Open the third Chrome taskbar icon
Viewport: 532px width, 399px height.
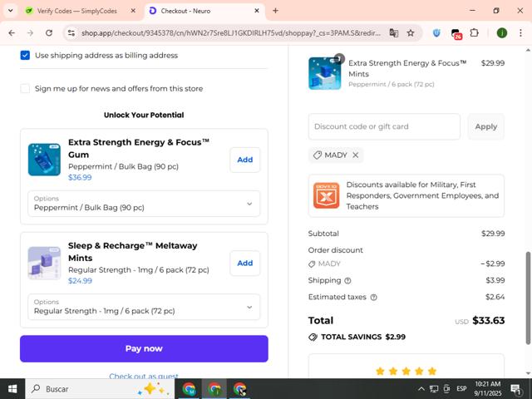click(x=239, y=389)
